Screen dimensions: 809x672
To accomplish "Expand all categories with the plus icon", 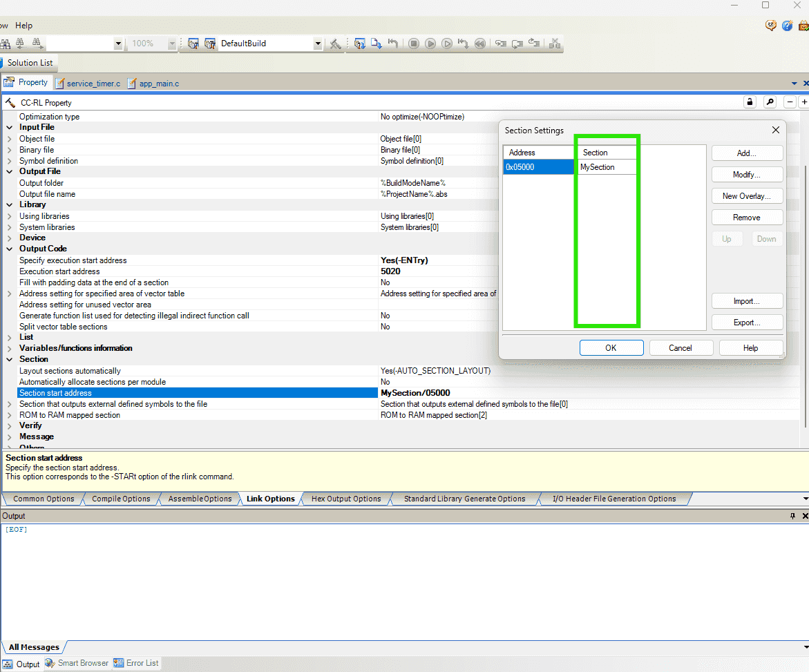I will point(805,102).
